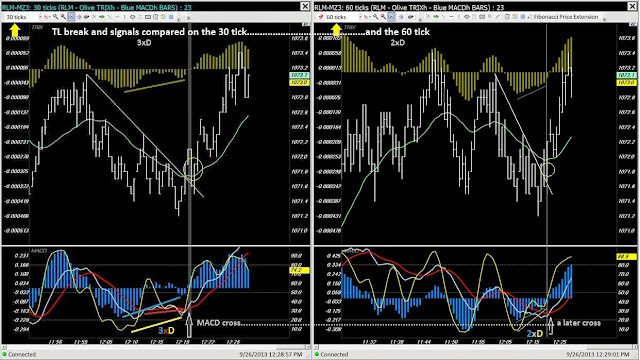Click horizontal scrollbar under 60 tick chart

476,347
